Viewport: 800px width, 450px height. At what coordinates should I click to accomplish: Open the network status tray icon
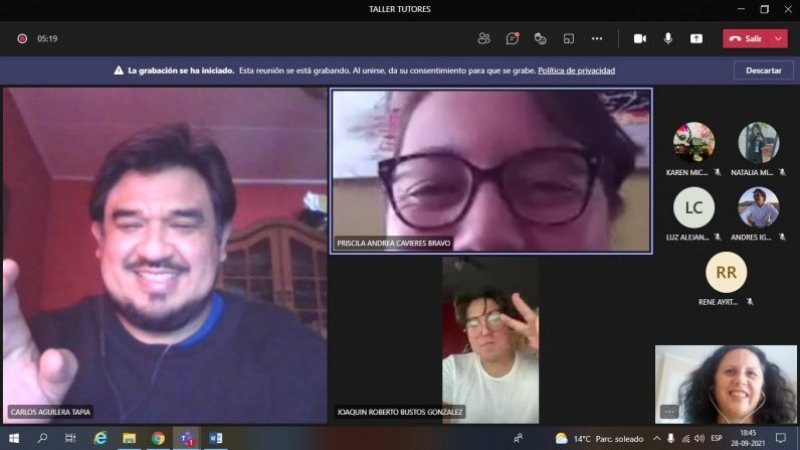coord(686,438)
